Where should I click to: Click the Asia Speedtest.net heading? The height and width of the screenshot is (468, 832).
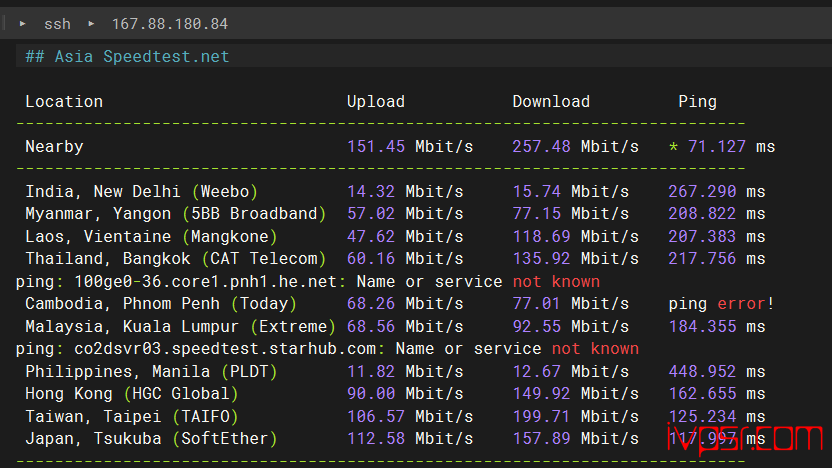coord(127,56)
